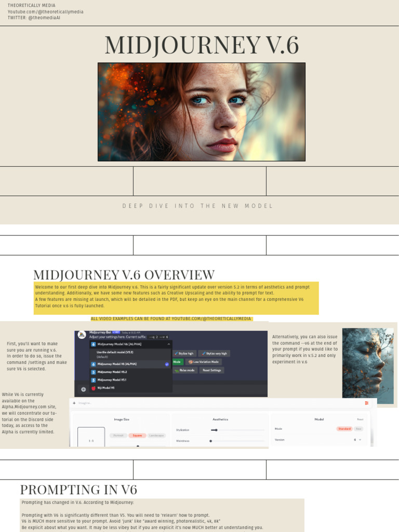This screenshot has height=532, width=399.
Task: Click the Reset link in Model panel
Action: [x=360, y=419]
